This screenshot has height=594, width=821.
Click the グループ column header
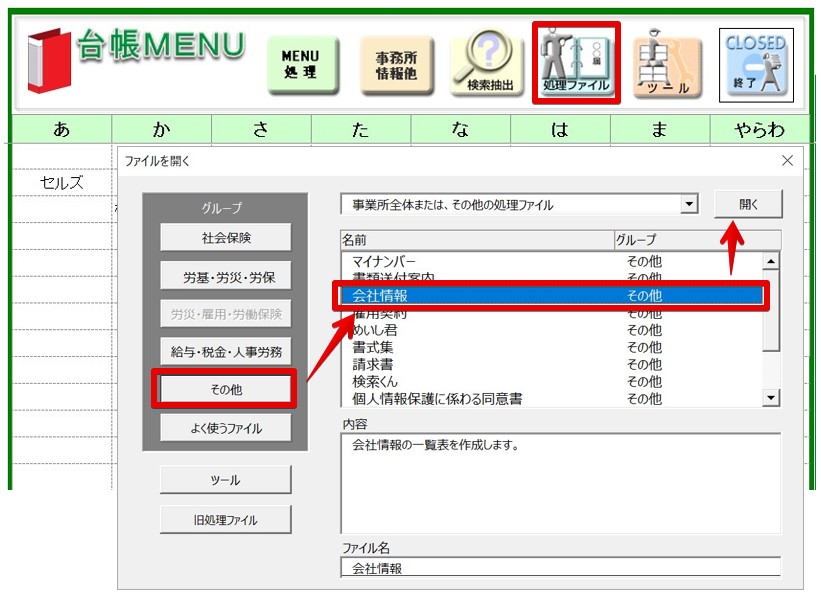point(697,240)
